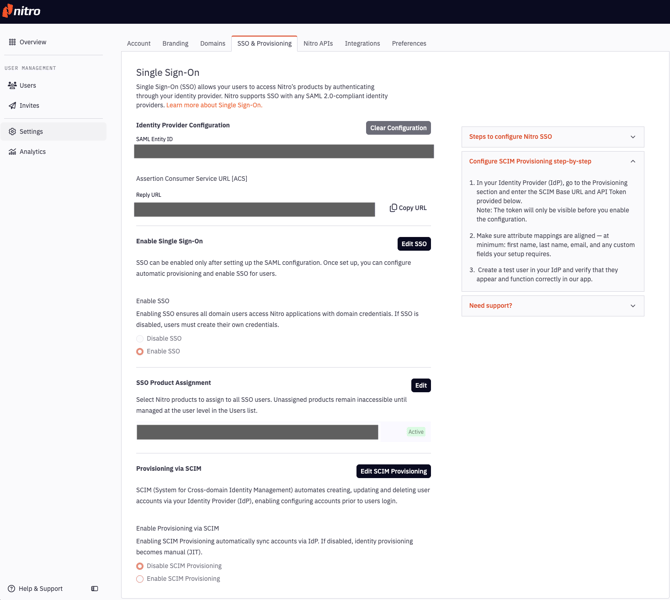Select Disable SCIM Provisioning radio button
Image resolution: width=670 pixels, height=600 pixels.
(x=140, y=566)
